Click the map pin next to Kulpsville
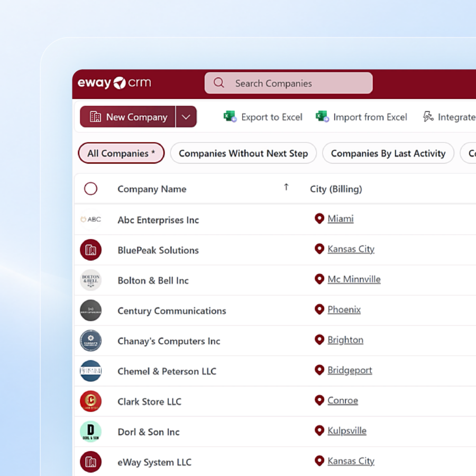This screenshot has height=476, width=476. point(319,431)
